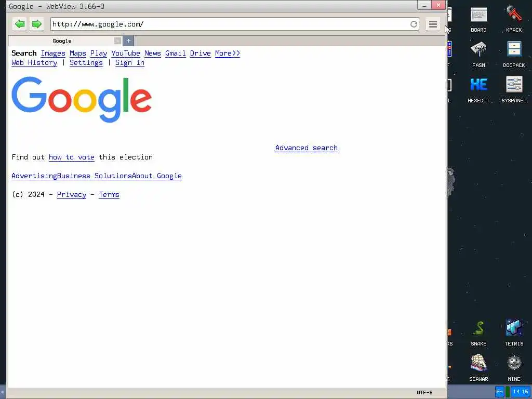This screenshot has width=532, height=399.
Task: Open the FASM desktop icon
Action: click(x=478, y=55)
